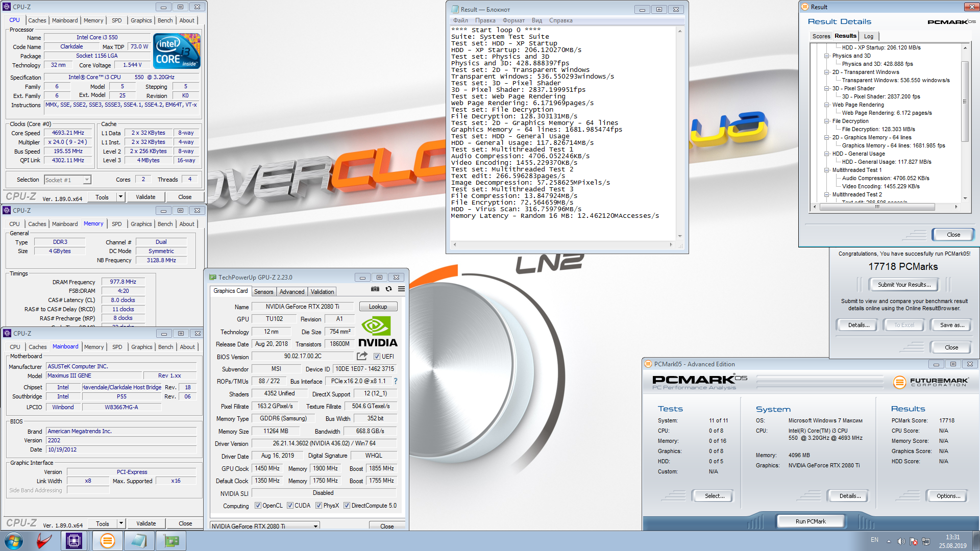Open the Log tab in Result Details
980x551 pixels.
pos(869,36)
